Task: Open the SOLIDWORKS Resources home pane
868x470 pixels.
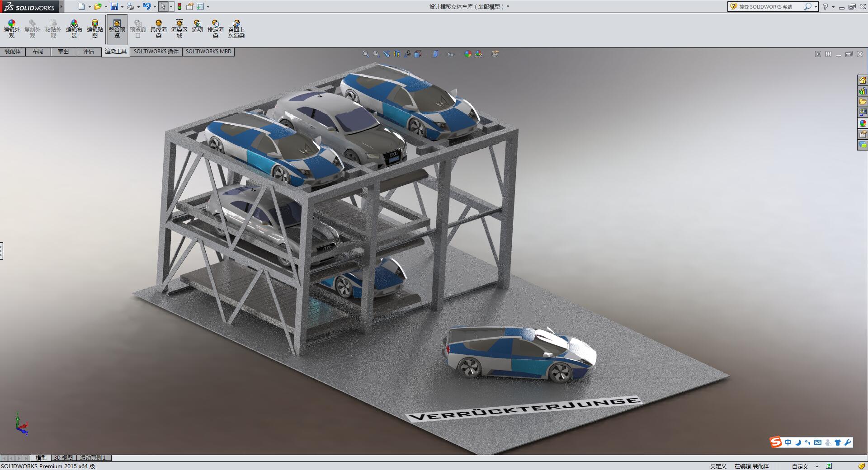Action: [863, 80]
